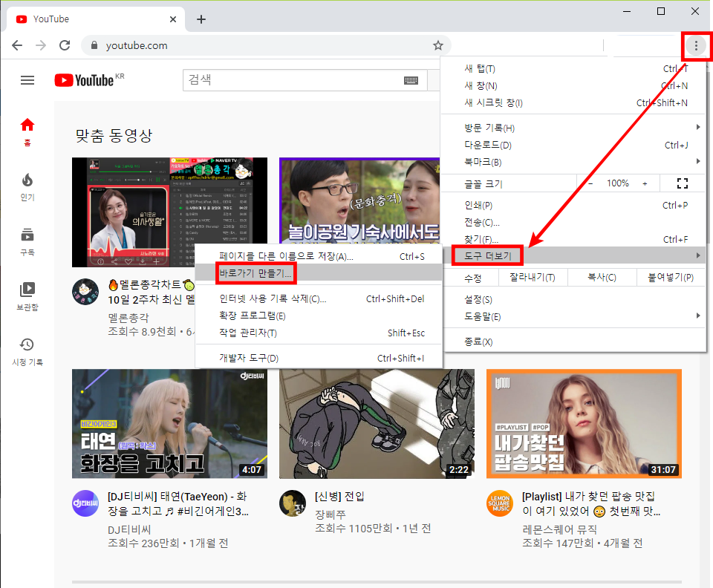This screenshot has width=713, height=588.
Task: Open the [Playlist] 내가 찾던 팝송 맛집 title
Action: pos(590,503)
